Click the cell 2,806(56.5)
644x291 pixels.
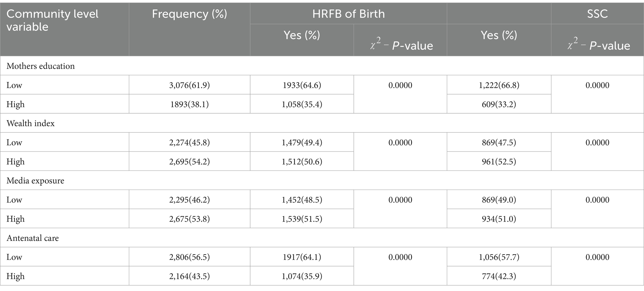[189, 257]
